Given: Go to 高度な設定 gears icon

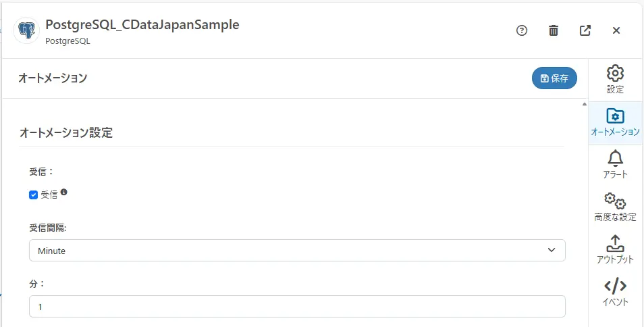Looking at the screenshot, I should coord(615,207).
